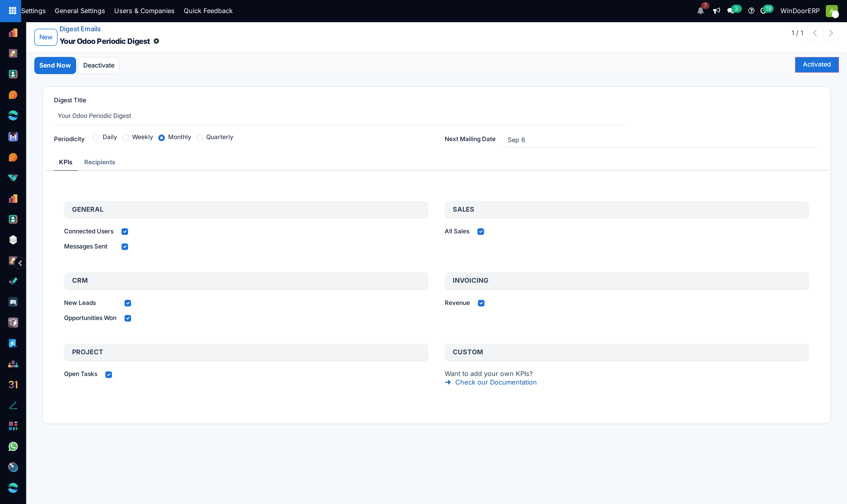Open the purple M app in sidebar
Image resolution: width=847 pixels, height=504 pixels.
tap(13, 137)
